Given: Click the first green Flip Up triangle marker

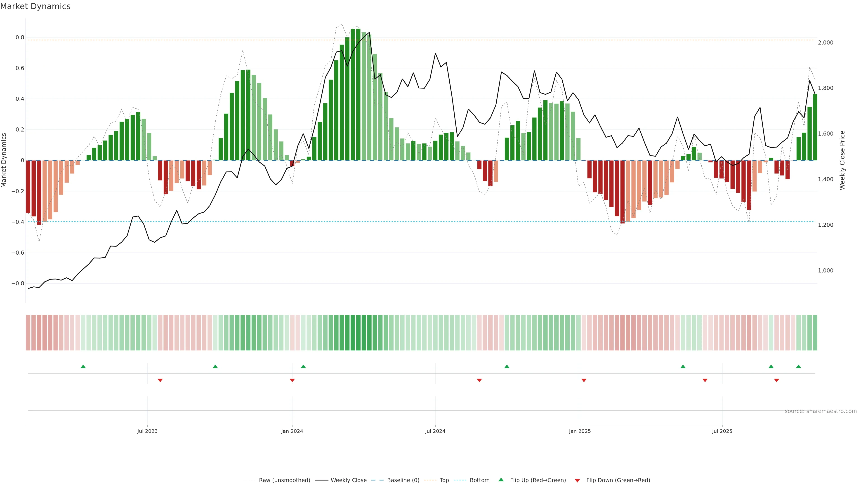Looking at the screenshot, I should (83, 366).
